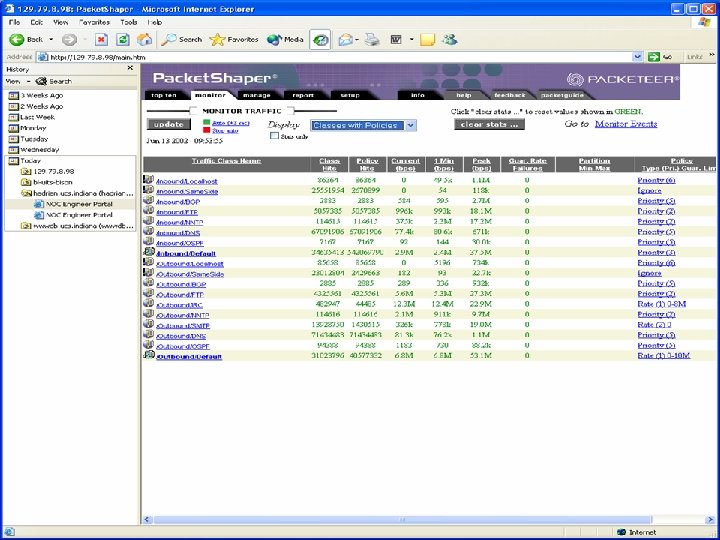Open the Mail envelope toolbar icon
The image size is (720, 540).
(345, 40)
